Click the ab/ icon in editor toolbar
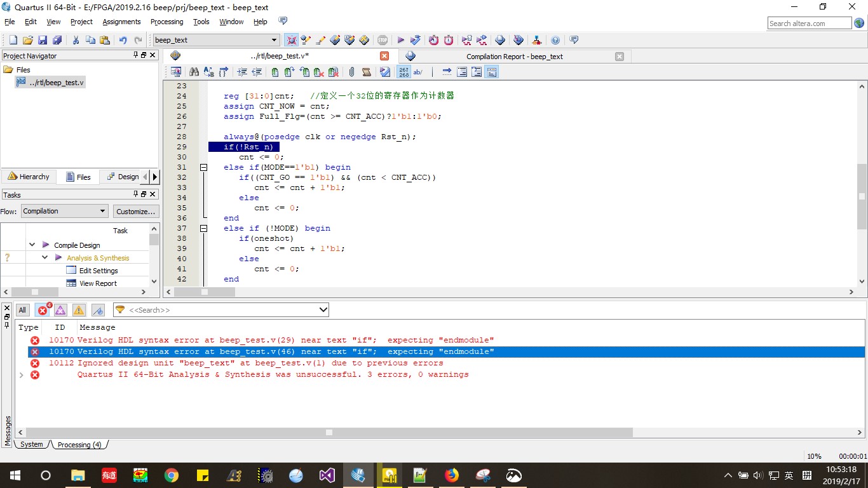The image size is (868, 488). [418, 72]
